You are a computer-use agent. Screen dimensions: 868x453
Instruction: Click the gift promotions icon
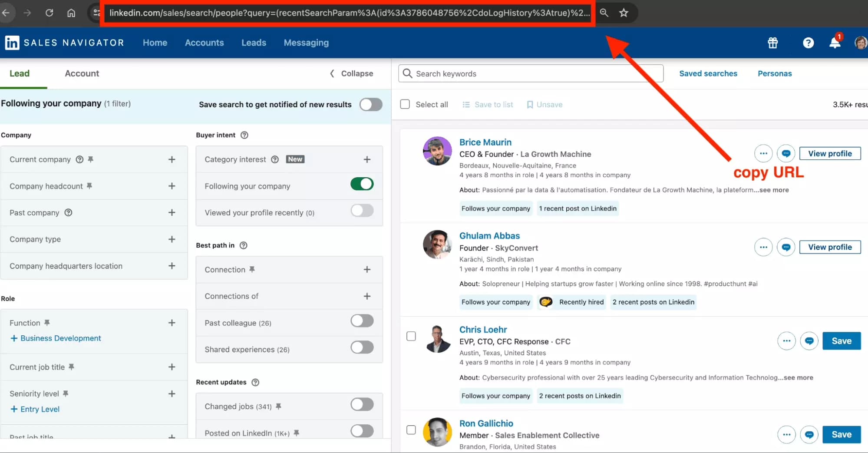772,43
